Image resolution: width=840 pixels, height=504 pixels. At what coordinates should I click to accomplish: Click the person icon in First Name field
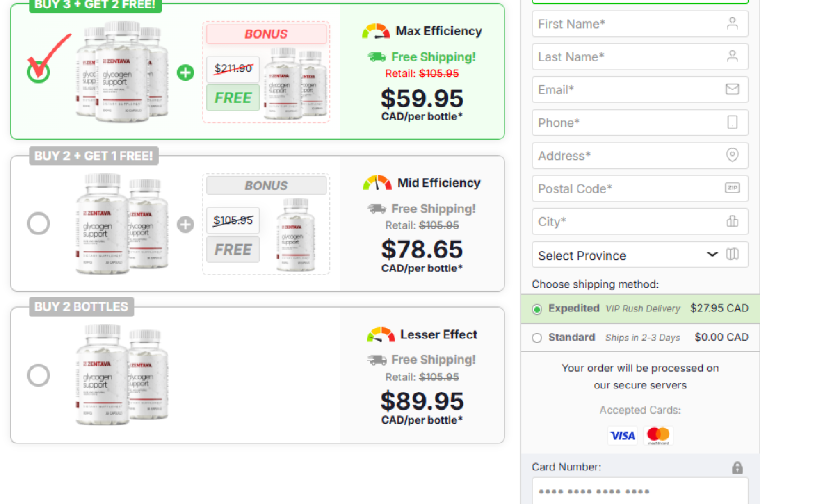[x=733, y=23]
